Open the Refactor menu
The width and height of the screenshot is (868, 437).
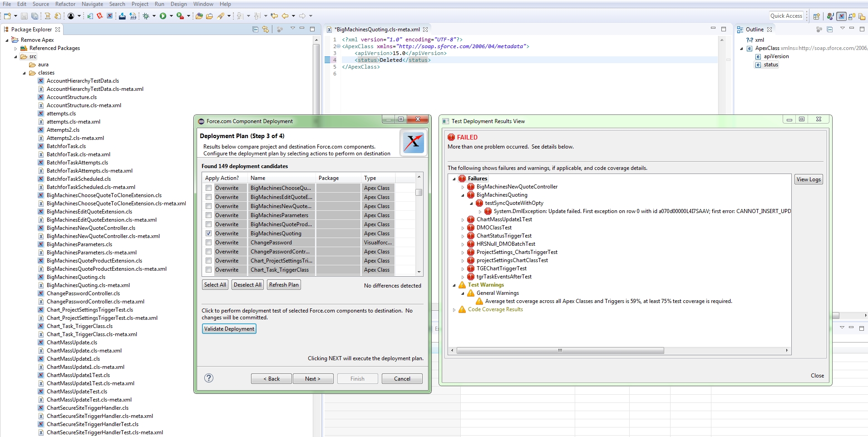(x=65, y=4)
